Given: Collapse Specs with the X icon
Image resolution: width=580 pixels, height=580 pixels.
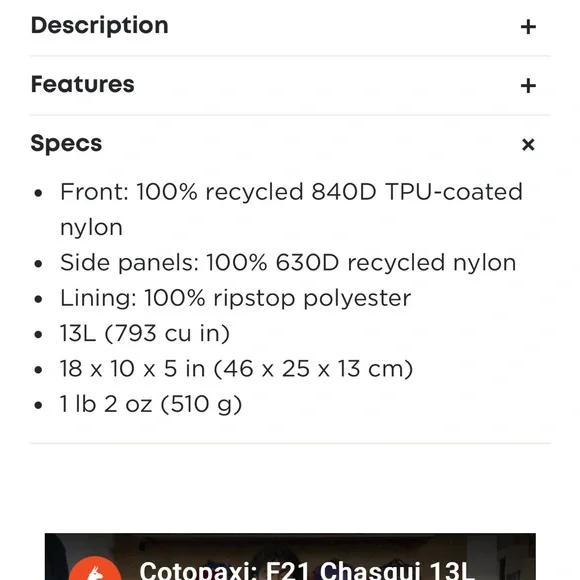Looking at the screenshot, I should (528, 144).
